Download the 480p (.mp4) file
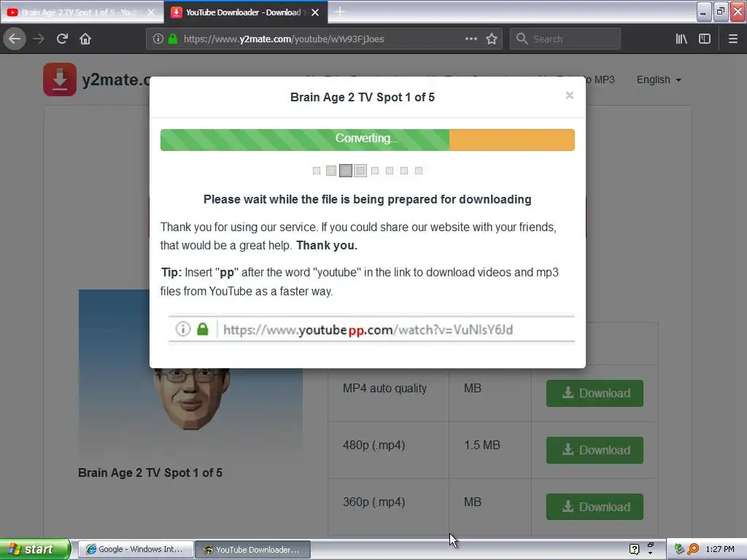The width and height of the screenshot is (747, 560). pyautogui.click(x=595, y=450)
